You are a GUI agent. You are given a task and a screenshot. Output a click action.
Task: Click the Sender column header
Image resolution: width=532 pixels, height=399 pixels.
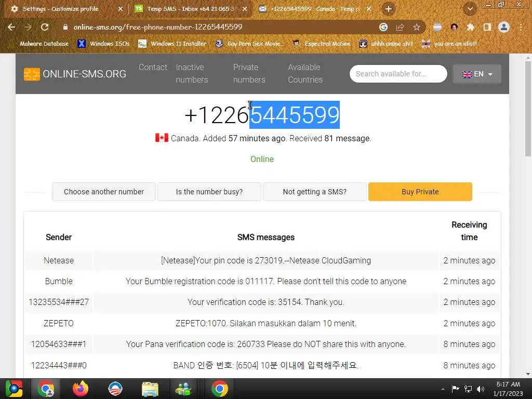59,237
